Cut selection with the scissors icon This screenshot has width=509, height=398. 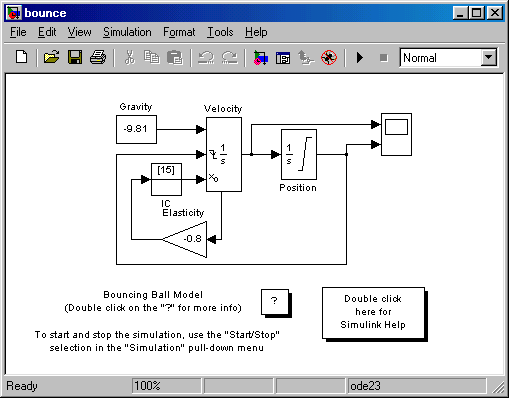130,57
